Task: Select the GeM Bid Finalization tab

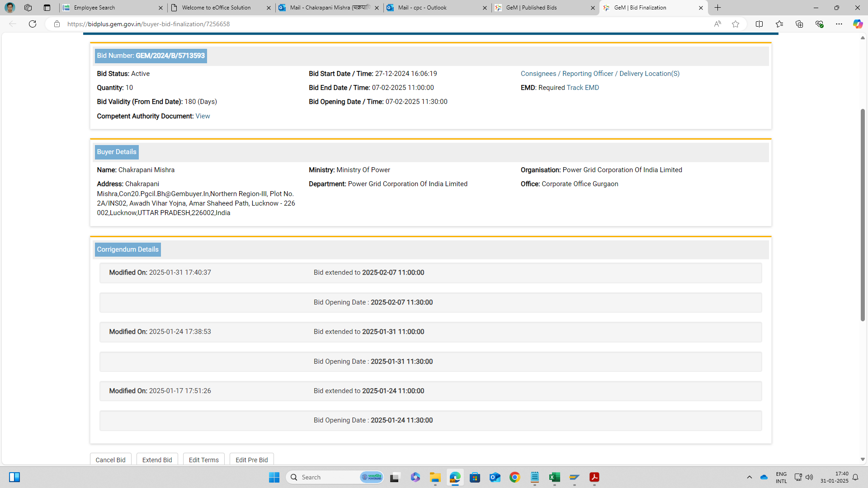Action: (x=653, y=8)
